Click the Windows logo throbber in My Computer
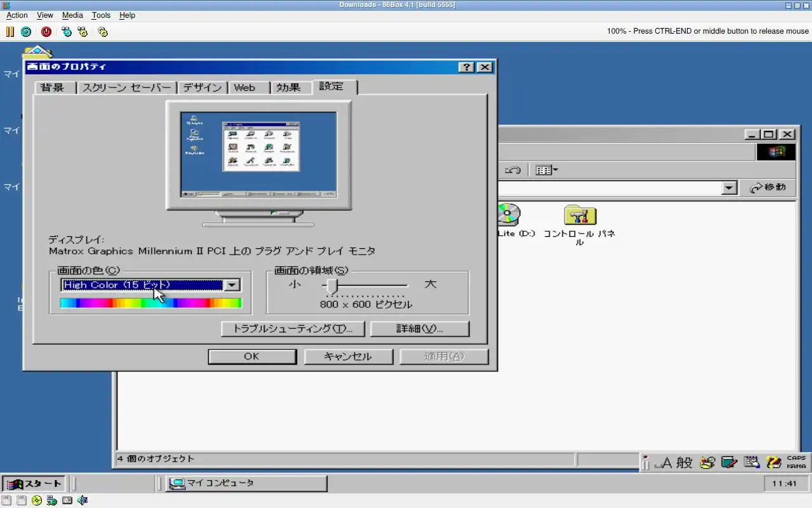Viewport: 812px width, 508px height. [x=776, y=152]
